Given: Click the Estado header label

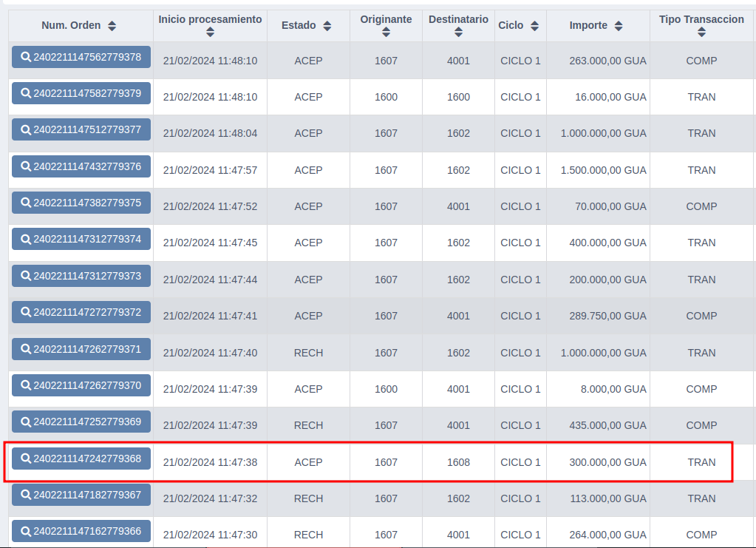Looking at the screenshot, I should [299, 26].
